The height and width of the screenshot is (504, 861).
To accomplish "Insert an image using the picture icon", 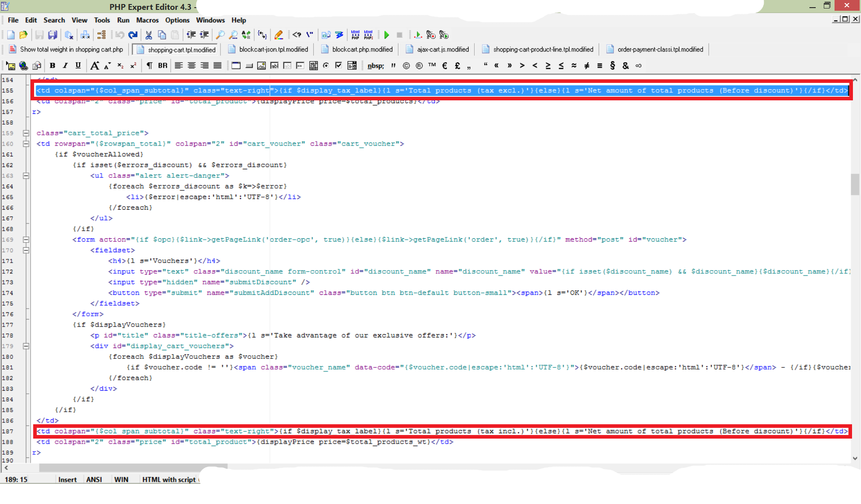I will point(11,66).
